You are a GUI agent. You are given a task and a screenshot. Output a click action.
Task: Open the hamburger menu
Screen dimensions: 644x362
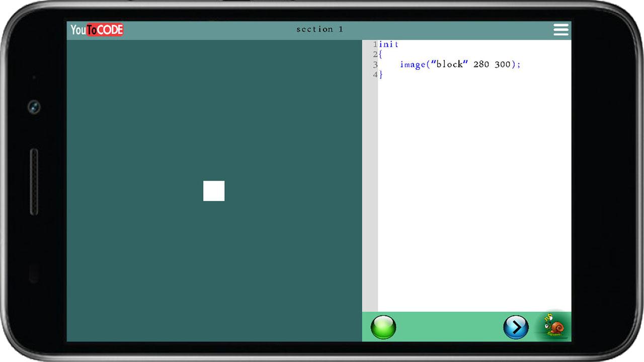pyautogui.click(x=560, y=30)
